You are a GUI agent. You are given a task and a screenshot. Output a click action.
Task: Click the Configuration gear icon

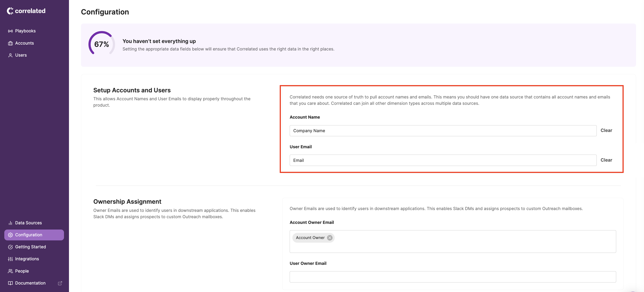pos(10,235)
